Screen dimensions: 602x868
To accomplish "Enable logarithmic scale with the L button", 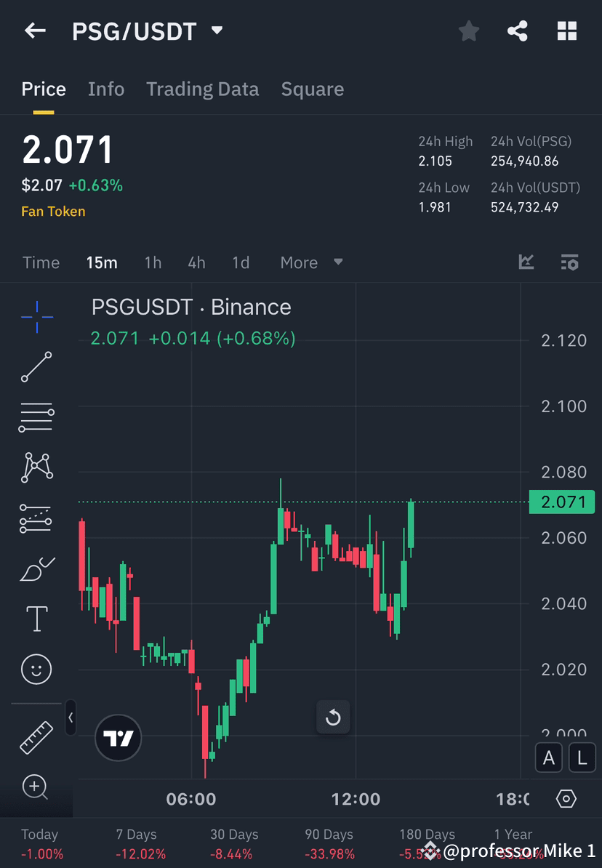I will (582, 758).
